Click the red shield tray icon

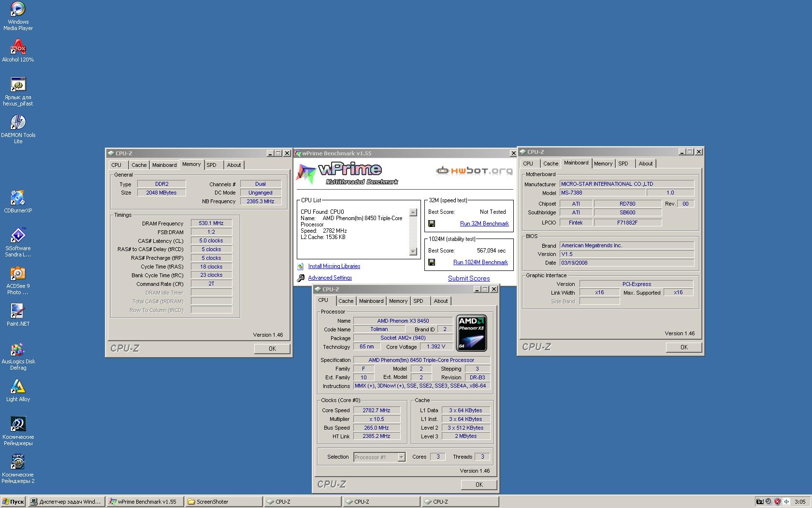click(x=777, y=502)
